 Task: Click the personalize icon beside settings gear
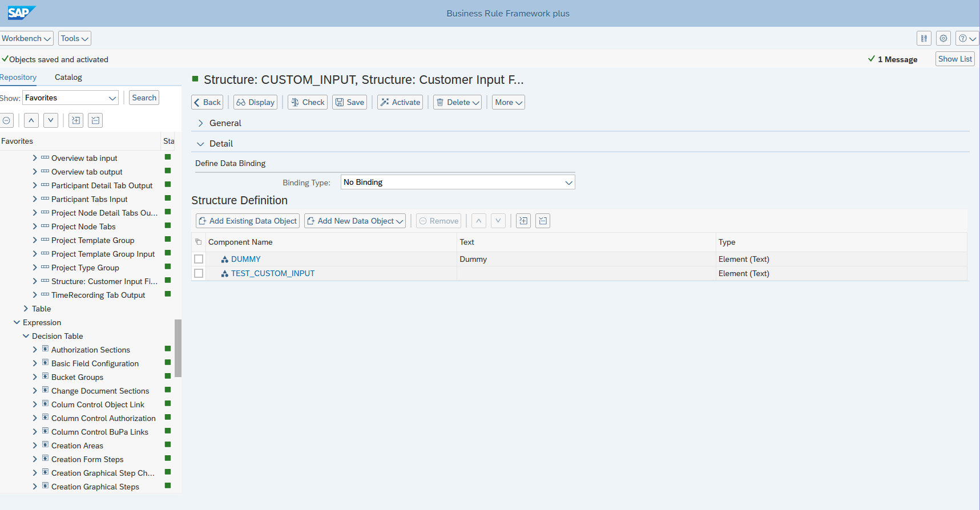(923, 38)
